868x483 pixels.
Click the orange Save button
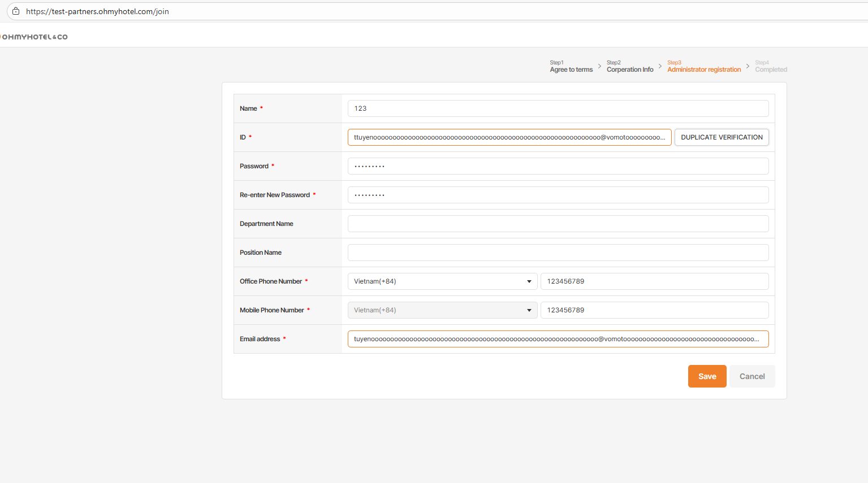click(x=707, y=376)
